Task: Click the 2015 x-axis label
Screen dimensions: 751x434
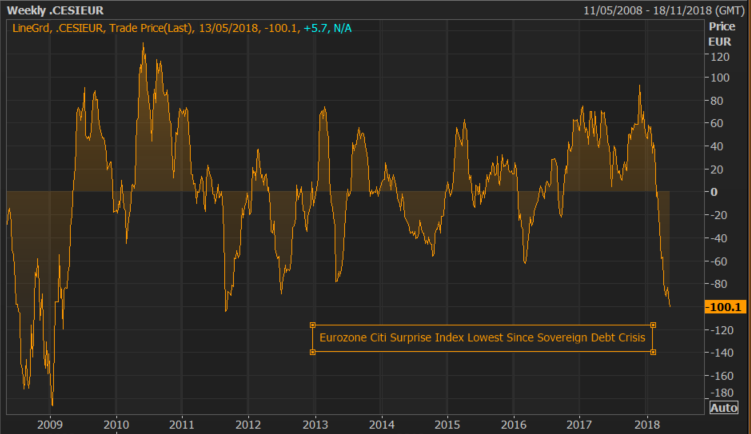Action: [447, 424]
